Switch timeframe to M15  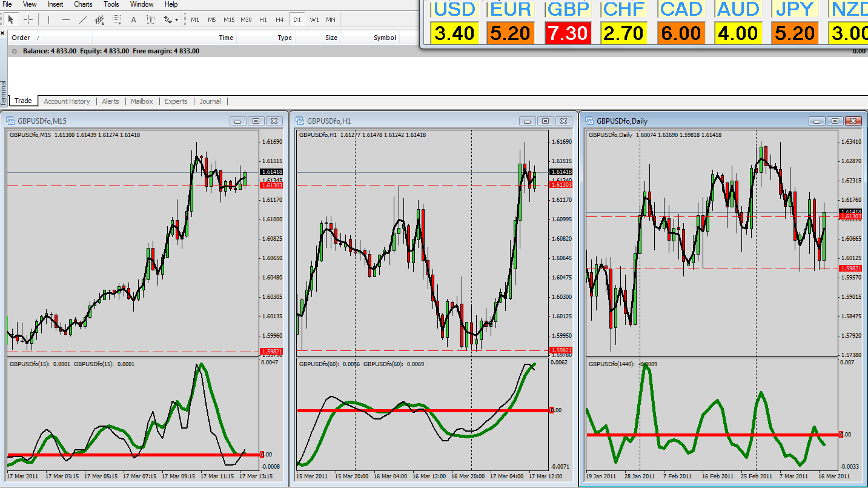tap(229, 19)
